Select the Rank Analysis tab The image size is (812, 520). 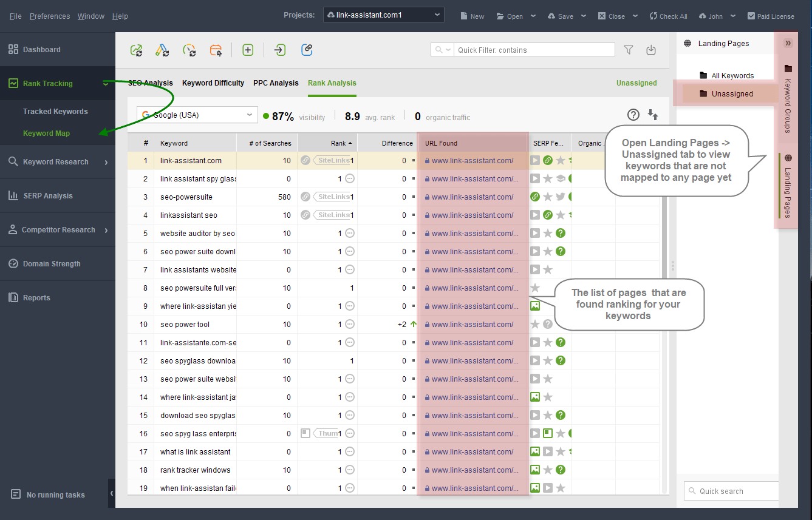pos(332,83)
